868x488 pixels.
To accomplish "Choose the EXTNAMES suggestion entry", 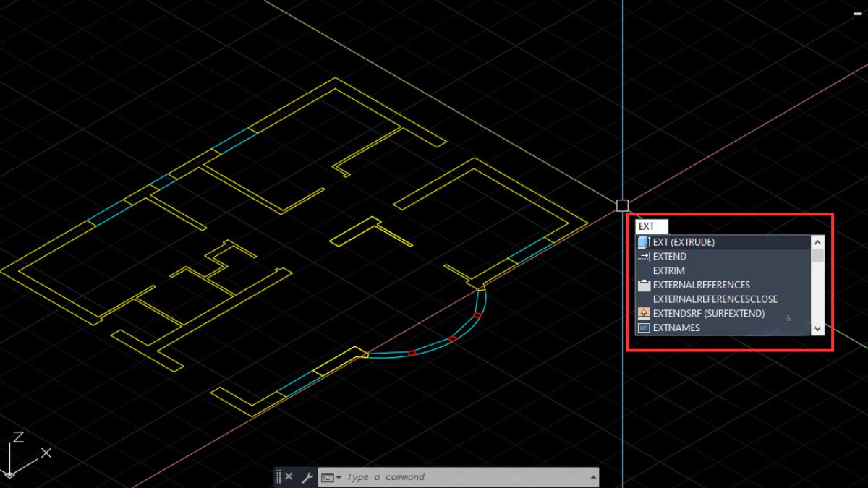I will (723, 328).
